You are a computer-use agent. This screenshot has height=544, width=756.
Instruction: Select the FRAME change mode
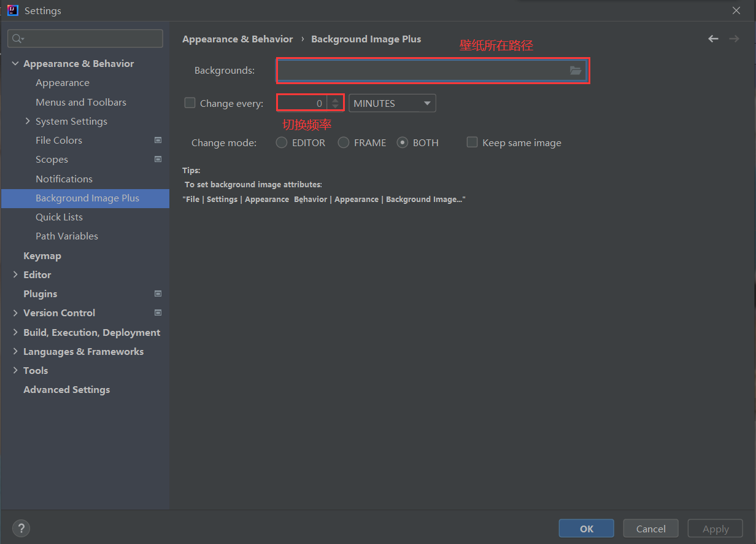[x=344, y=142]
